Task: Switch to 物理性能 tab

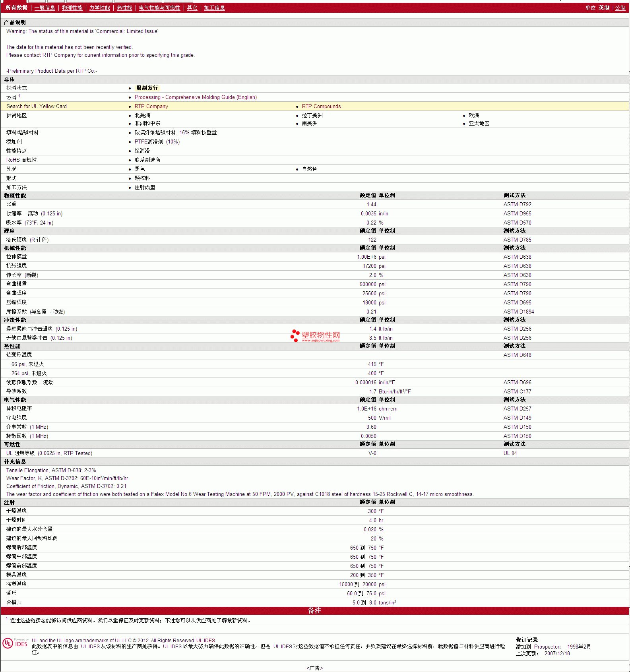Action: [72, 8]
